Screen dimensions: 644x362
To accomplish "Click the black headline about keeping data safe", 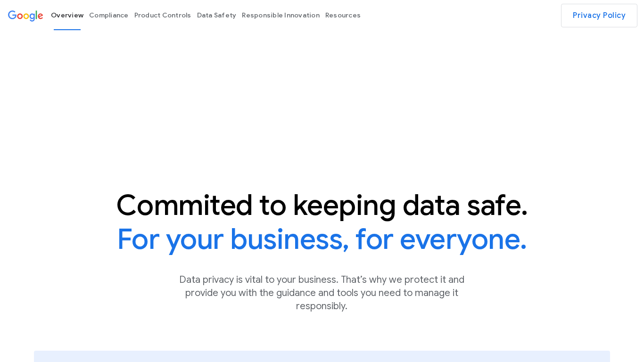I will coord(322,206).
